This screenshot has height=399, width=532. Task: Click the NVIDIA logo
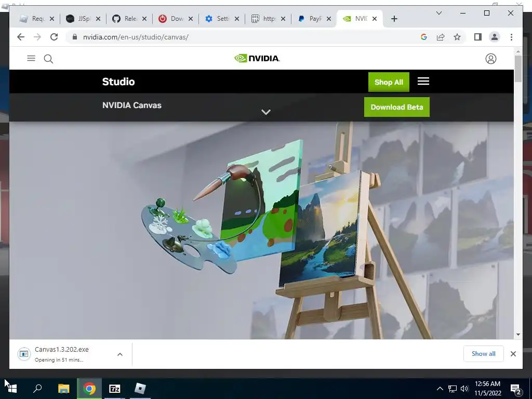(x=257, y=58)
